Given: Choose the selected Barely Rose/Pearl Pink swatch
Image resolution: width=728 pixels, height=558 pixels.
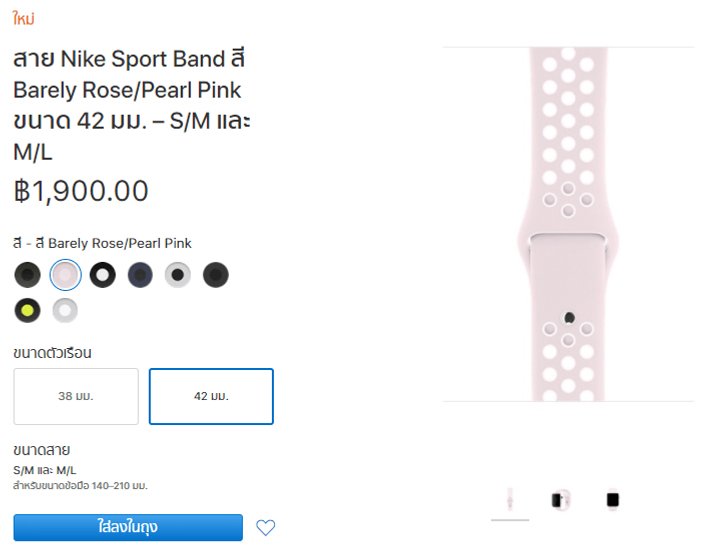Looking at the screenshot, I should coord(65,275).
